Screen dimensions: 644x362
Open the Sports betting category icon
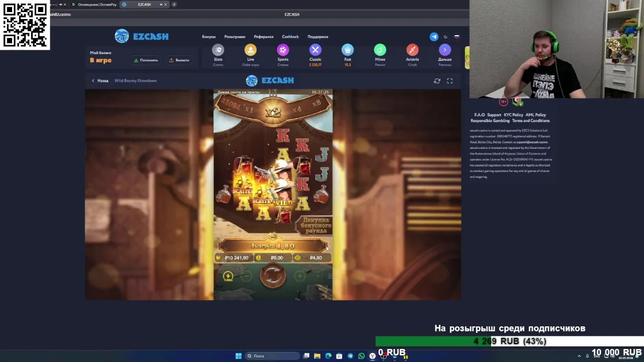pos(283,50)
